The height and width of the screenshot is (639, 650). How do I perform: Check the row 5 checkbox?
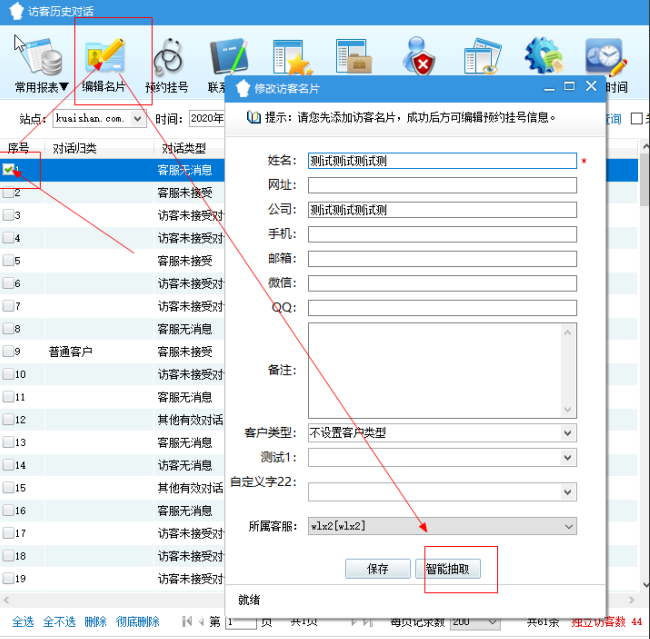point(8,260)
